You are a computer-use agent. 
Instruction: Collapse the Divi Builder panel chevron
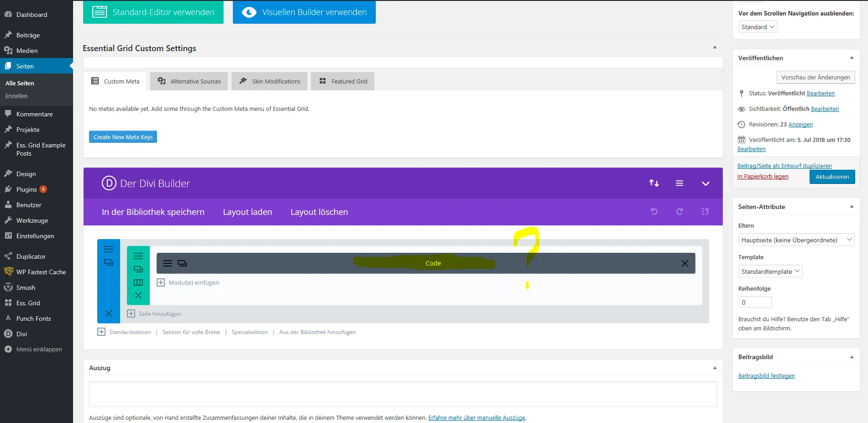point(705,183)
